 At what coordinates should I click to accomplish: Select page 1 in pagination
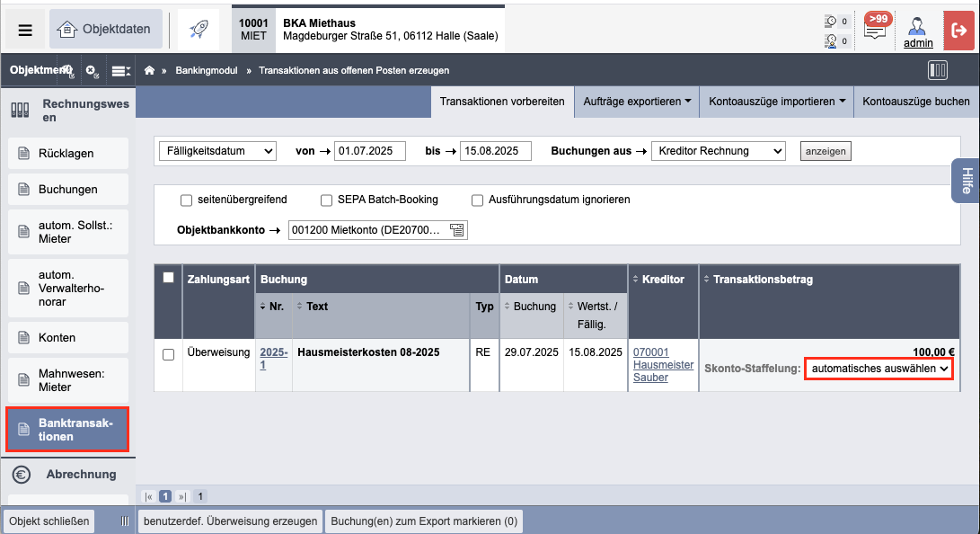(165, 496)
